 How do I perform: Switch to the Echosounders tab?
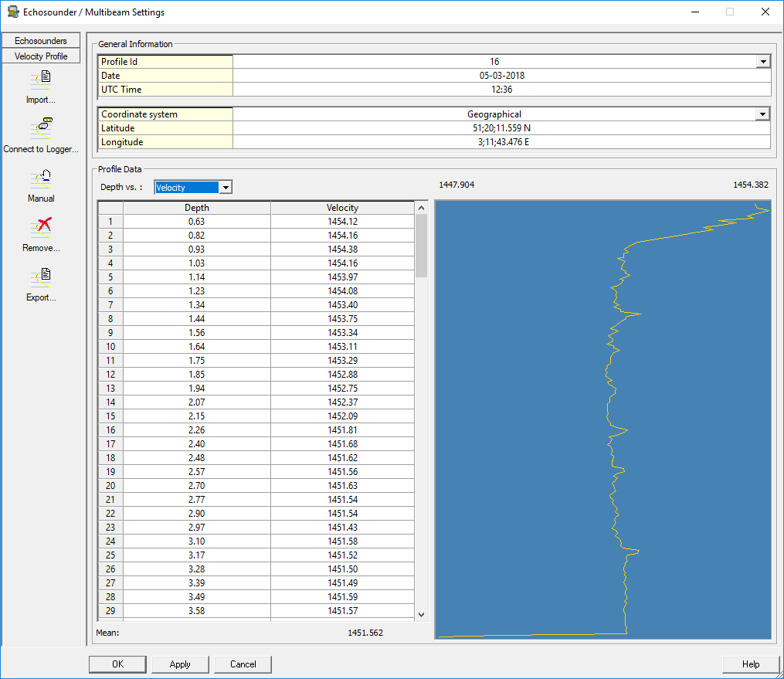pos(41,41)
